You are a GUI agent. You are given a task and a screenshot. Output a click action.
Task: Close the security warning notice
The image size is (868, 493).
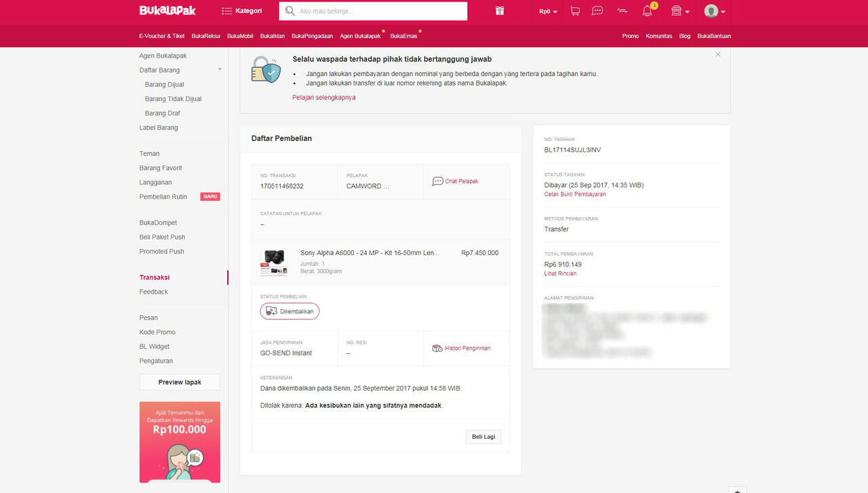718,54
